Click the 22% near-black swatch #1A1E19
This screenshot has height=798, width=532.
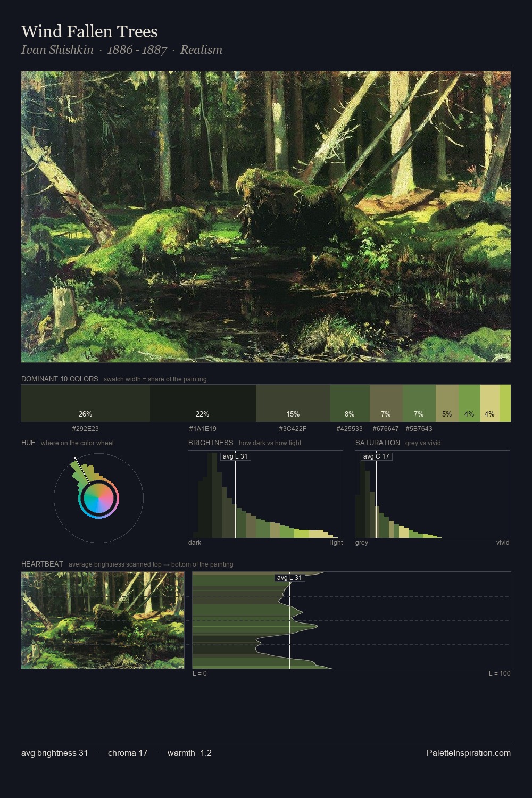pyautogui.click(x=203, y=403)
